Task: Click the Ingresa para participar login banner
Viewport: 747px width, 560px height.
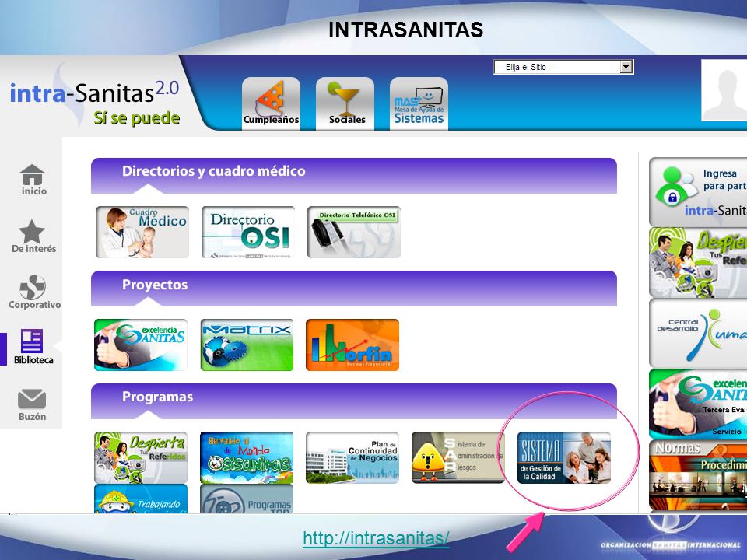Action: [698, 192]
